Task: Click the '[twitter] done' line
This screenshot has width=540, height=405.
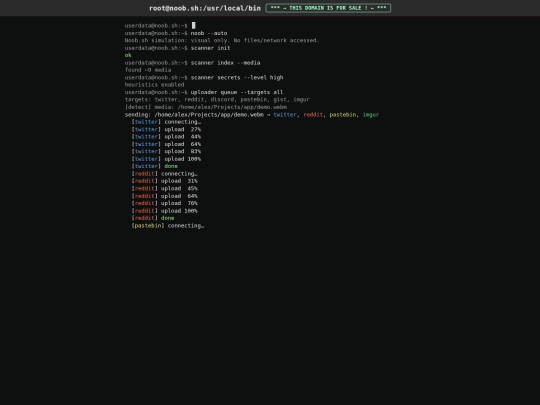Action: (x=155, y=166)
